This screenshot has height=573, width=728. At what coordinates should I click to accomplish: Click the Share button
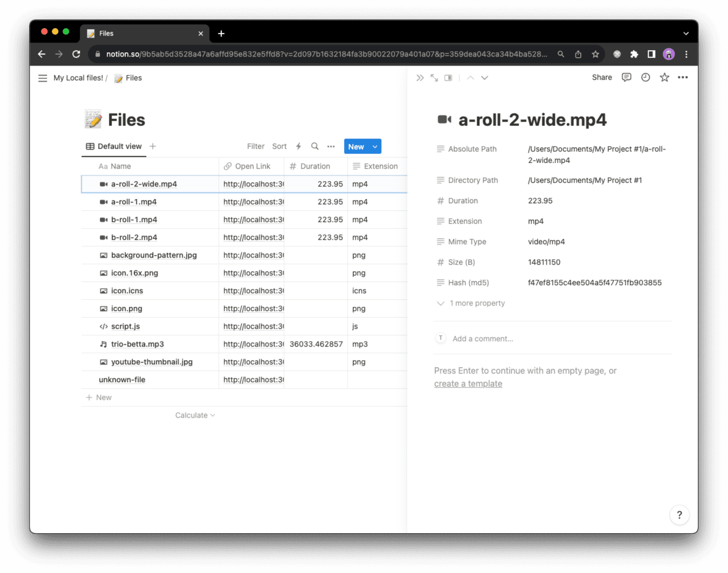[602, 78]
